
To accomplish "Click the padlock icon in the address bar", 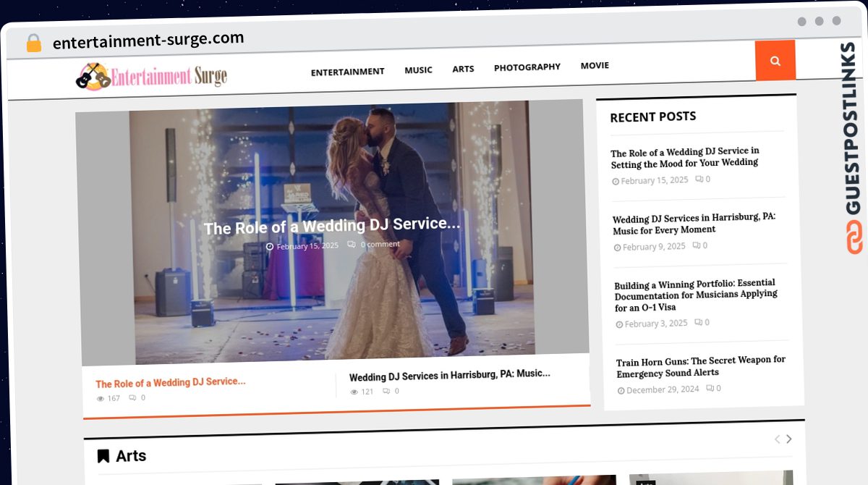I will pyautogui.click(x=34, y=43).
